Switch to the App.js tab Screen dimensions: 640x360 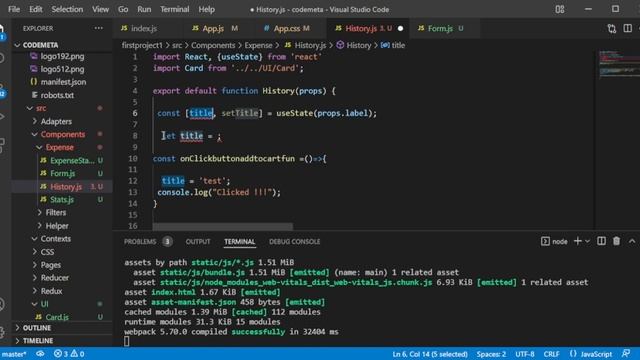click(213, 28)
